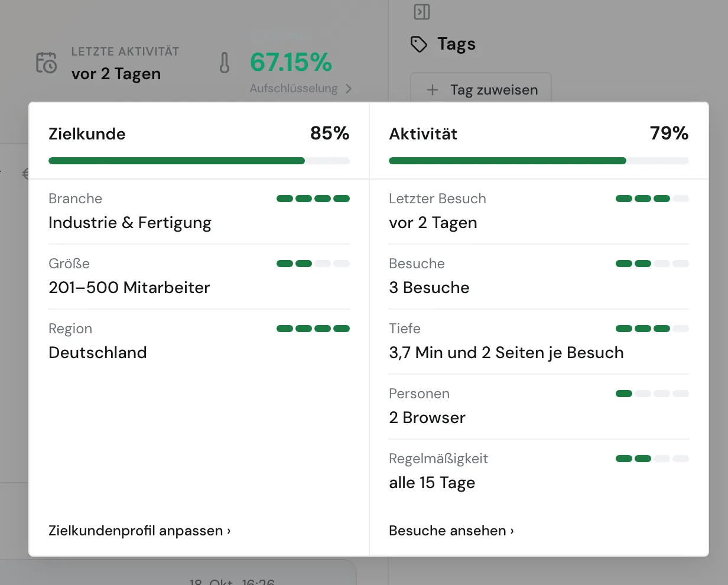Click the Aufschlüsselung chevron arrow
Screen dimensions: 728x585
349,89
